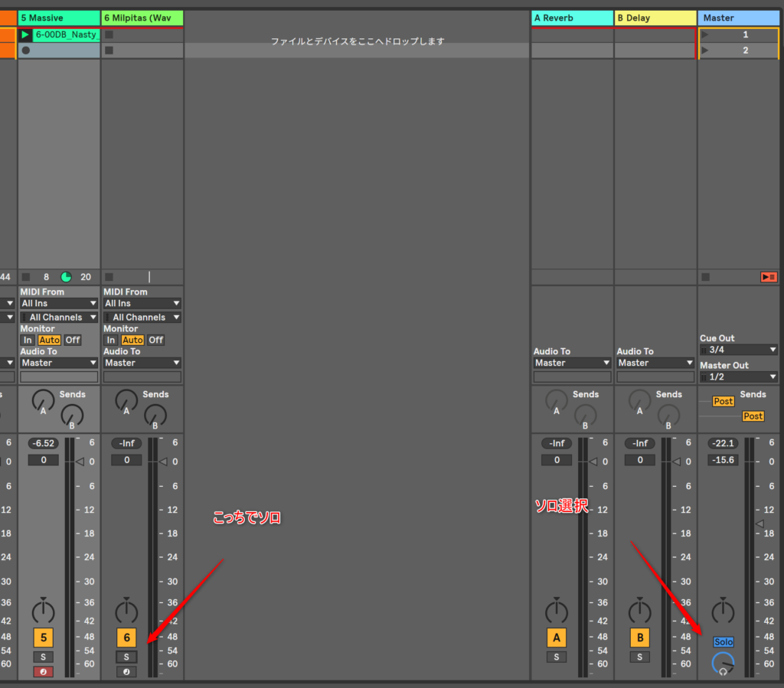Click the headphone cue volume knob on Master

(723, 664)
